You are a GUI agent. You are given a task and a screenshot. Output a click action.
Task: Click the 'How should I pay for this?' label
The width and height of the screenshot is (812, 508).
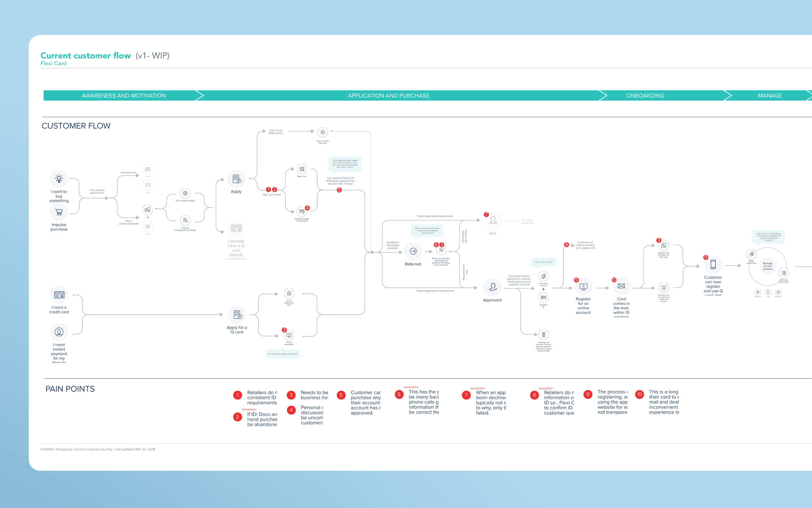pos(97,192)
